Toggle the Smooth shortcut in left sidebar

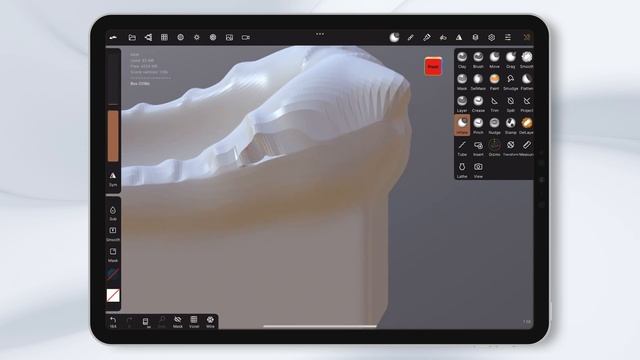(x=113, y=234)
